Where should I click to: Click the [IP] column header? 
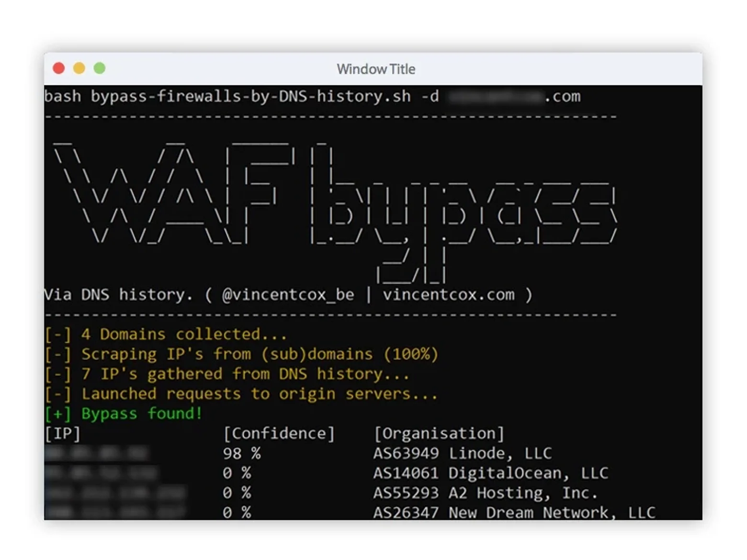click(x=63, y=434)
